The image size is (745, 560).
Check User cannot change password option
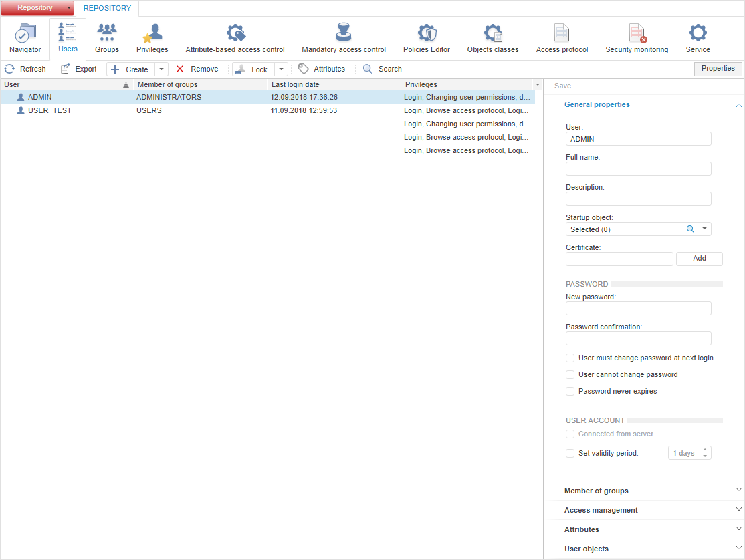click(570, 375)
